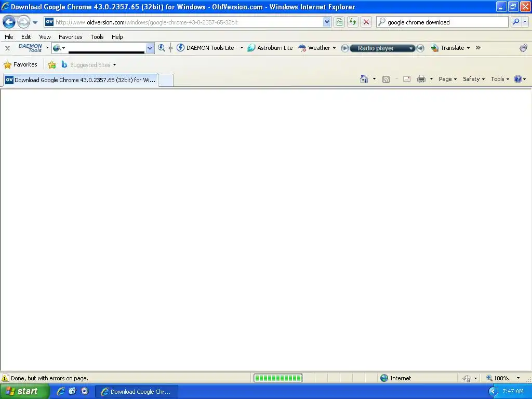Click the Forward navigation arrow

click(x=23, y=22)
